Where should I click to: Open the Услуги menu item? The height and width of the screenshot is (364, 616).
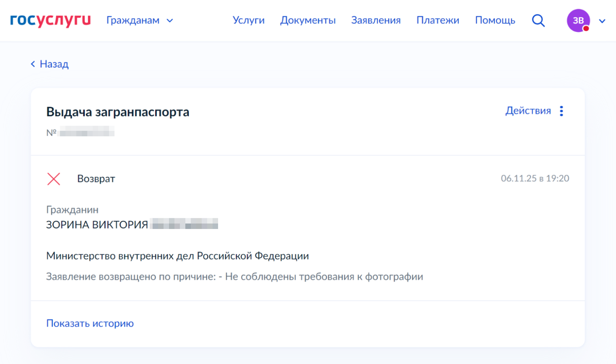pos(248,20)
